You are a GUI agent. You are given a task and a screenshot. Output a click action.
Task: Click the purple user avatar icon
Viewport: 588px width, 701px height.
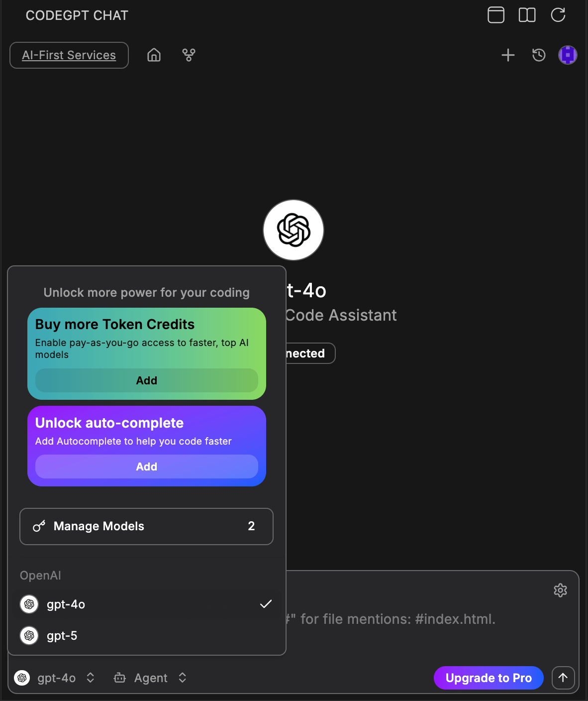568,55
